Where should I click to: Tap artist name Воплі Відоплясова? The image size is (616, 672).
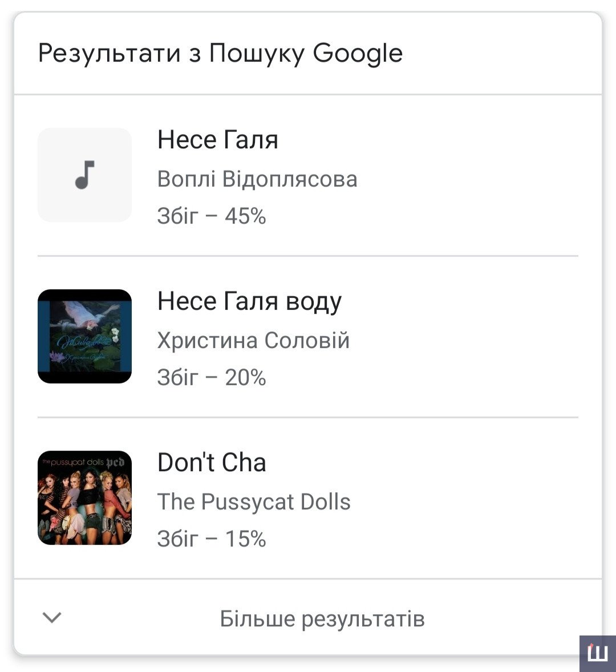[257, 179]
